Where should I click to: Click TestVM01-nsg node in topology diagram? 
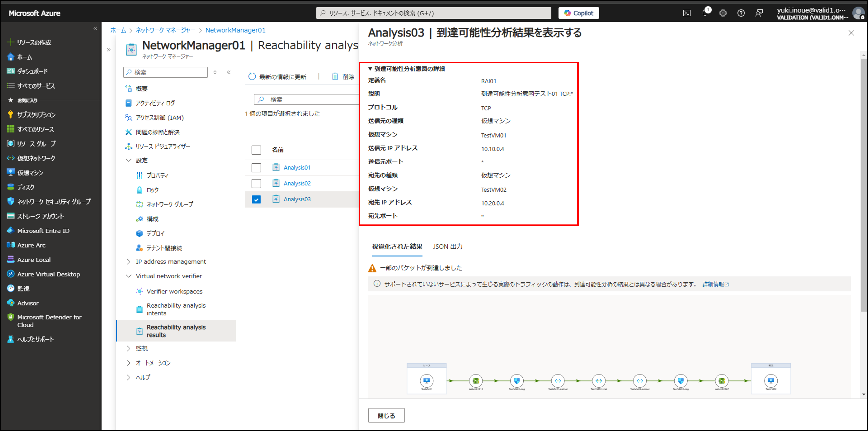(x=517, y=381)
